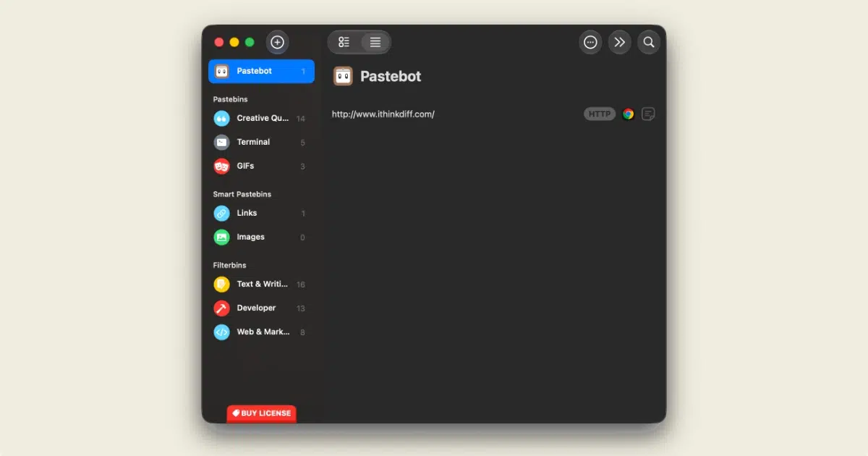Click the red theater masks GIFs icon
The height and width of the screenshot is (456, 868).
point(221,166)
